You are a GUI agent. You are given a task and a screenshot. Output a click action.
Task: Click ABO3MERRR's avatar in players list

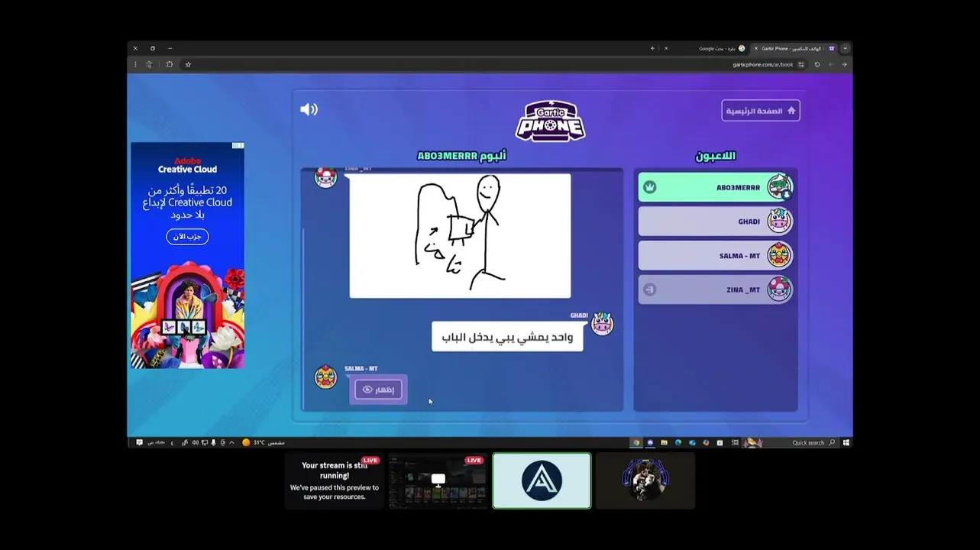(x=780, y=187)
